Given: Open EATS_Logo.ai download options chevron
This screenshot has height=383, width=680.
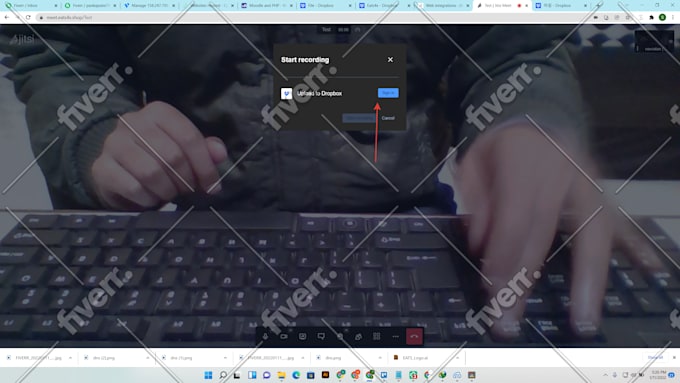Looking at the screenshot, I should point(457,358).
